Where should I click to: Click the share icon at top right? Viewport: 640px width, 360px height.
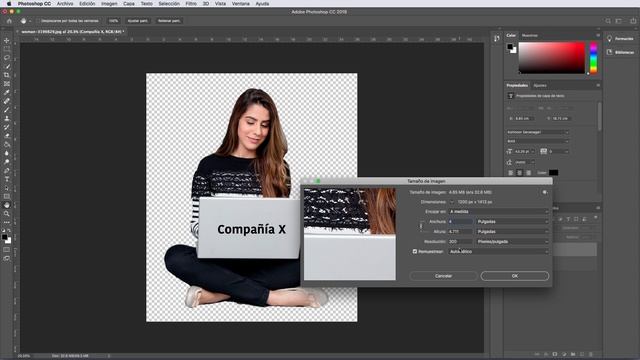(633, 21)
